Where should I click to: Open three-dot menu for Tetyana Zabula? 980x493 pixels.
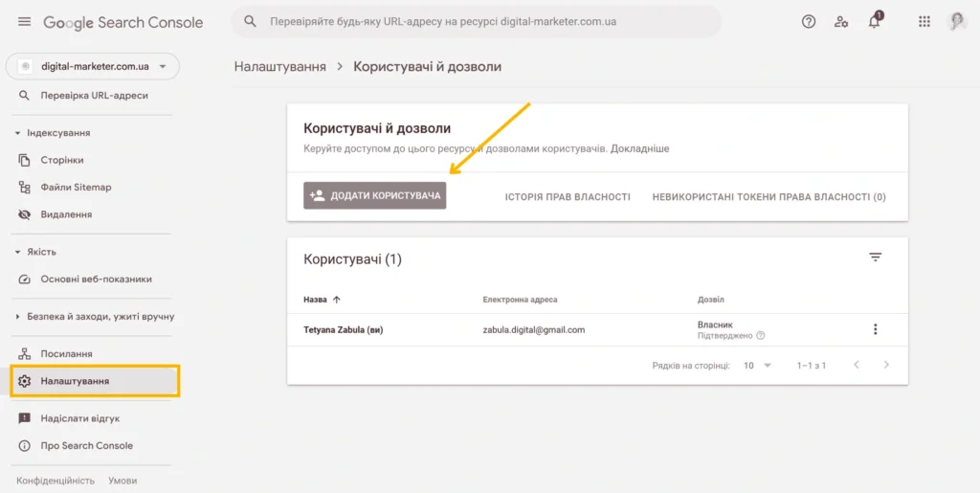pos(875,329)
